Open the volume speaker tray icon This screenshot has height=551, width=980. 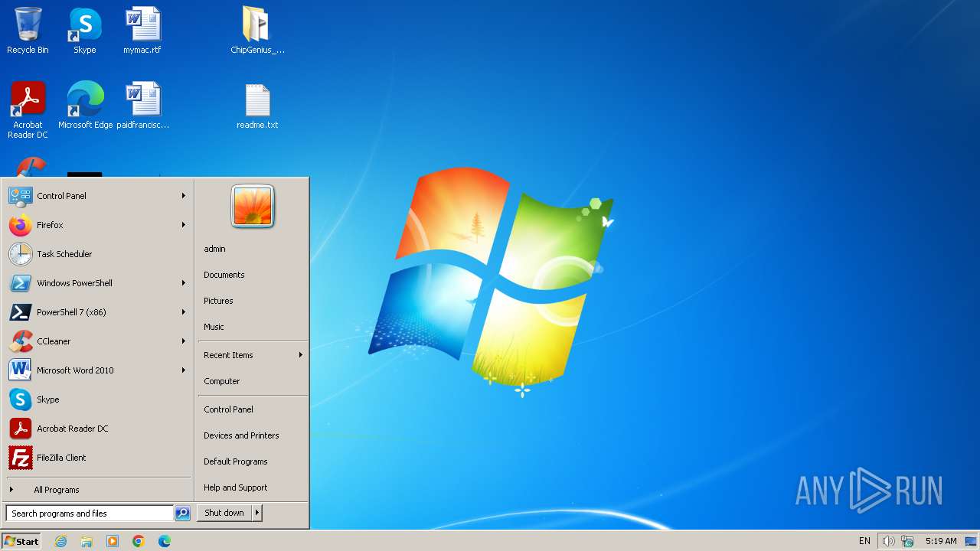point(888,541)
